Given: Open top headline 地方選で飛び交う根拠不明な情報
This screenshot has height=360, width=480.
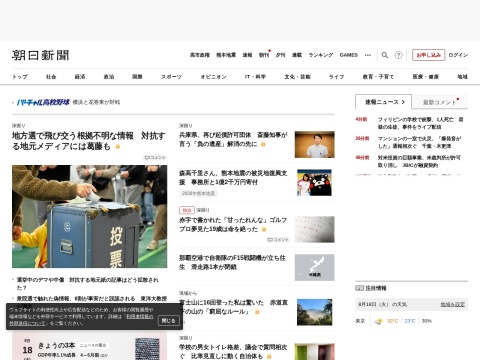Looking at the screenshot, I should 89,141.
